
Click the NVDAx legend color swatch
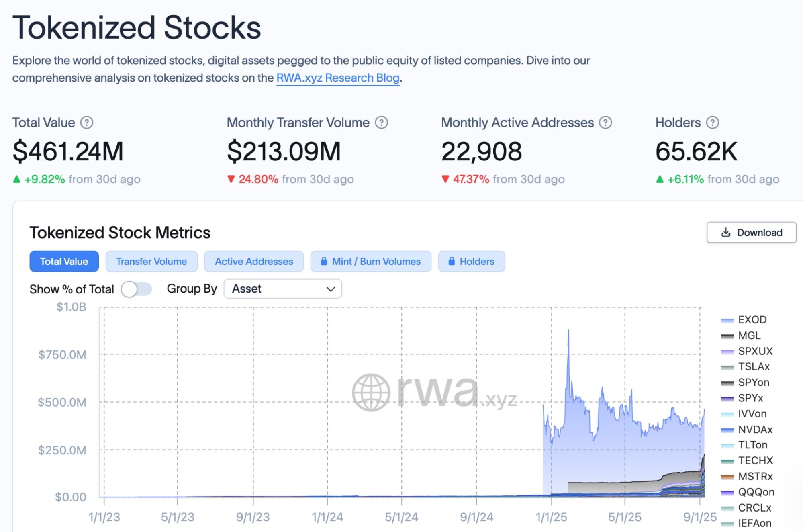click(727, 430)
